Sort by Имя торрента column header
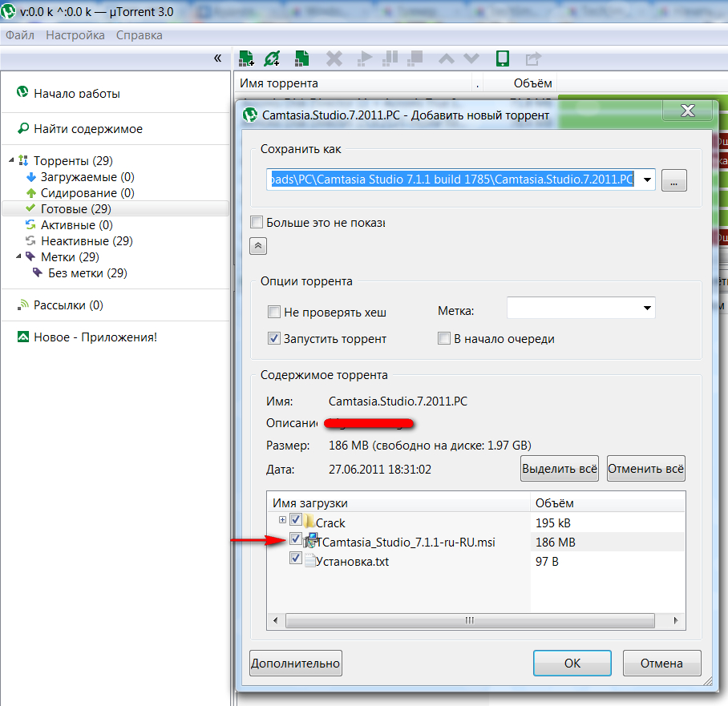Viewport: 728px width, 706px height. coord(278,83)
